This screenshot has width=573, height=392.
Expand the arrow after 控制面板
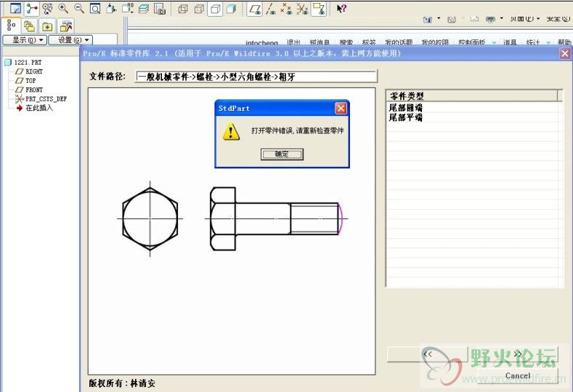click(x=494, y=43)
